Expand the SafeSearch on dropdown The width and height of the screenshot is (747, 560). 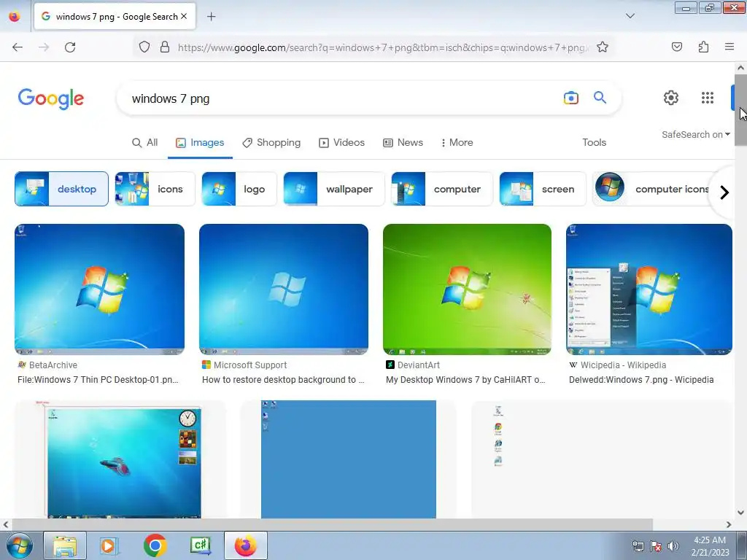(x=695, y=134)
